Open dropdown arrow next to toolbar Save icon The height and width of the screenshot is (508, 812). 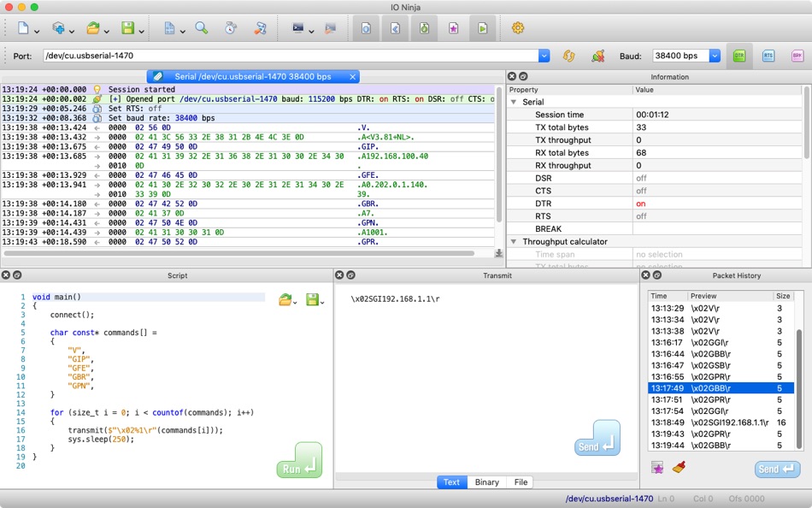pos(141,32)
